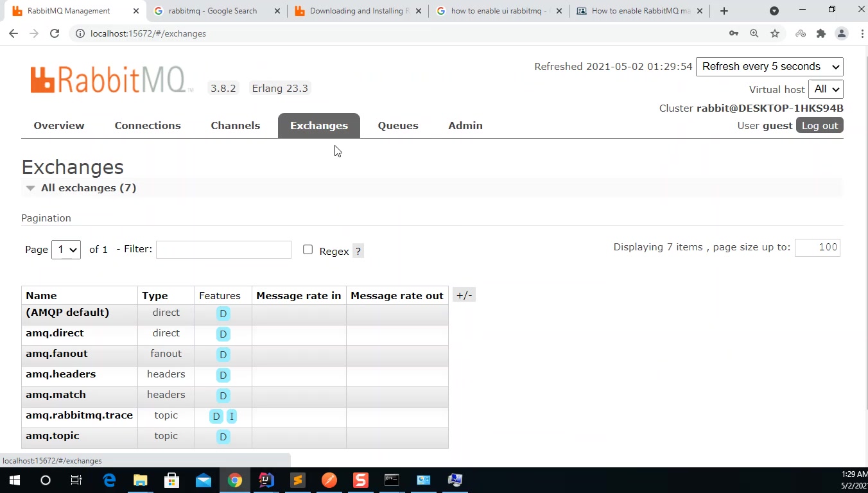The height and width of the screenshot is (493, 868).
Task: Click the Filter text field
Action: 223,250
